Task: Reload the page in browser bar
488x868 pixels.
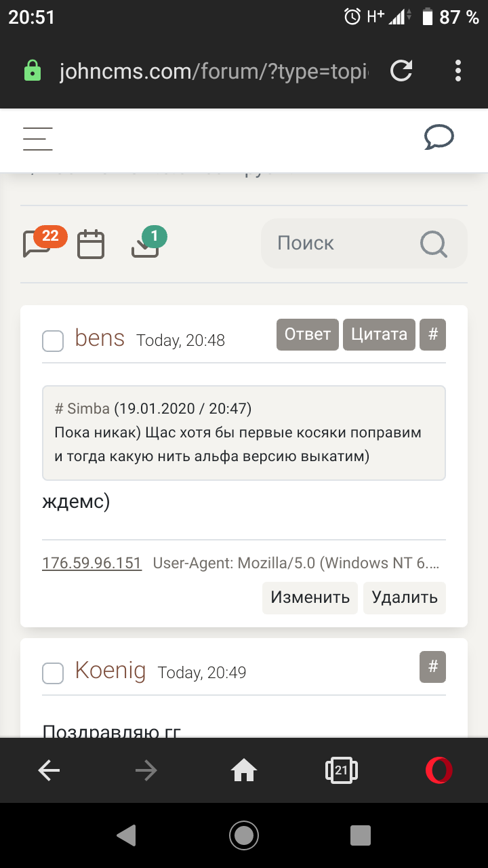Action: pos(402,71)
